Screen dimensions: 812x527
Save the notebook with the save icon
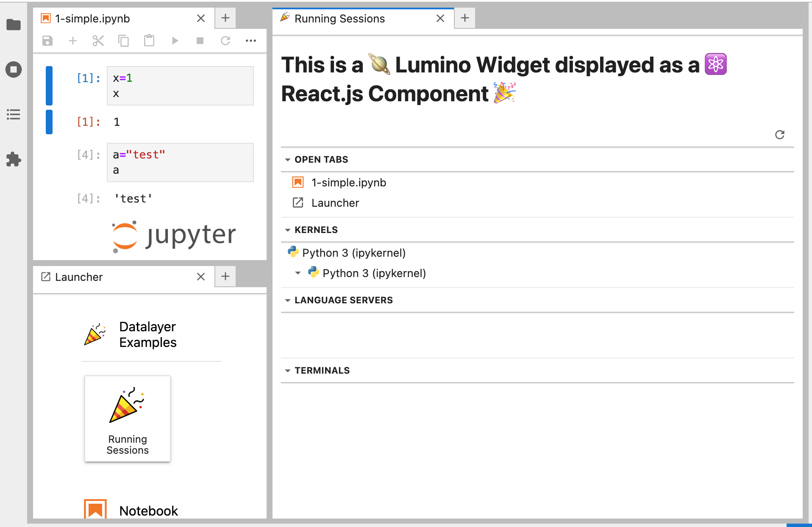[x=47, y=41]
